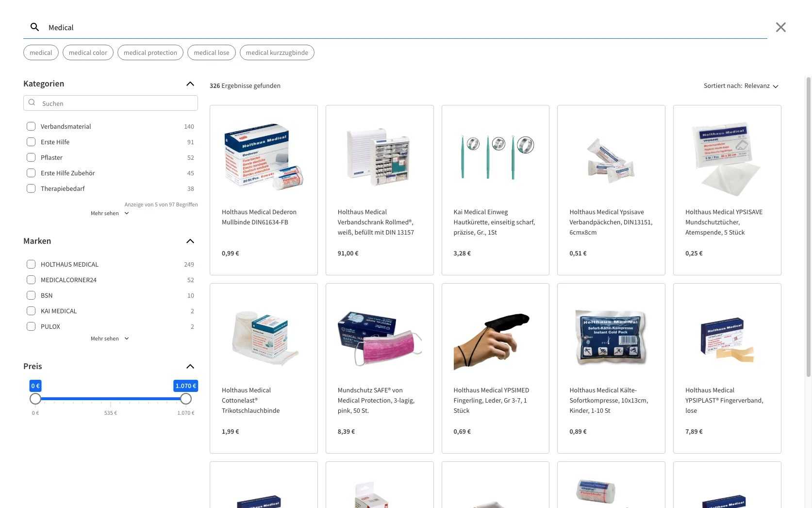Click the 8,39 € price
Screen dimensions: 812x508
346,432
